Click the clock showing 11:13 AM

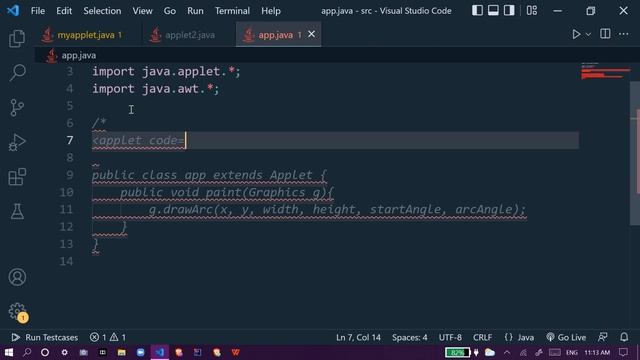tap(597, 352)
